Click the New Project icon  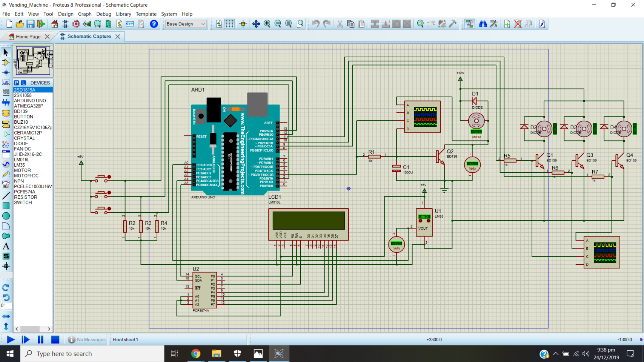(9, 24)
